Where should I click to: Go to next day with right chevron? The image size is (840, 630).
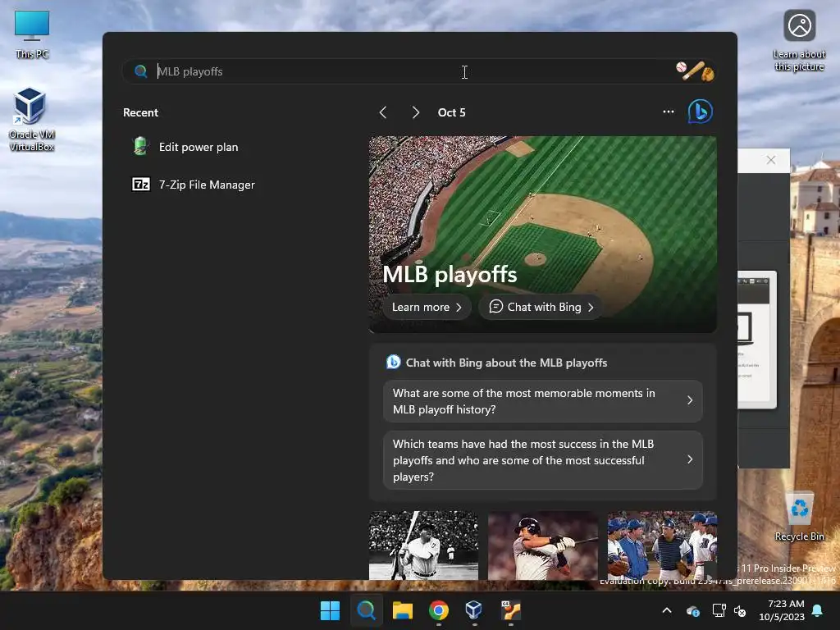[x=416, y=112]
